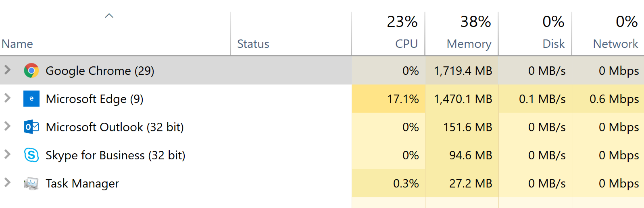Sort processes by the Name column
The width and height of the screenshot is (644, 208).
[x=17, y=43]
